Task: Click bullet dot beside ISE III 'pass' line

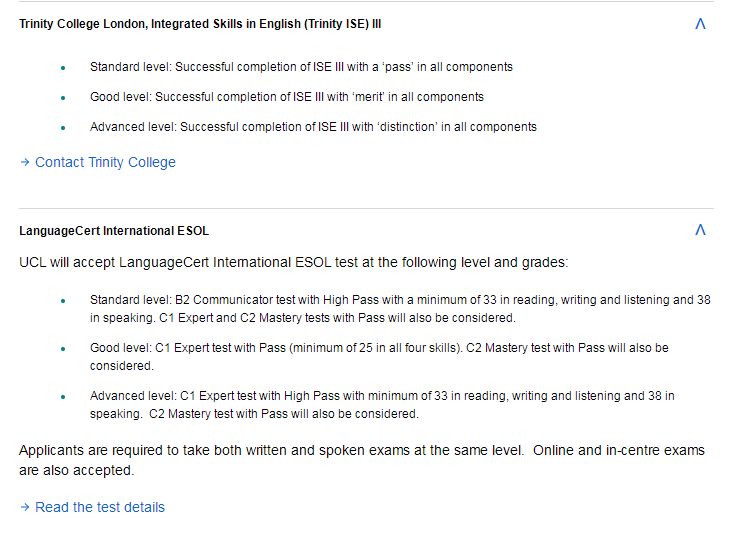Action: point(63,68)
